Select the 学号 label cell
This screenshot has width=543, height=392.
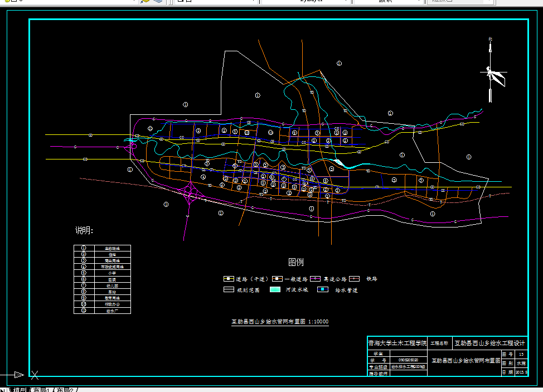(x=379, y=360)
